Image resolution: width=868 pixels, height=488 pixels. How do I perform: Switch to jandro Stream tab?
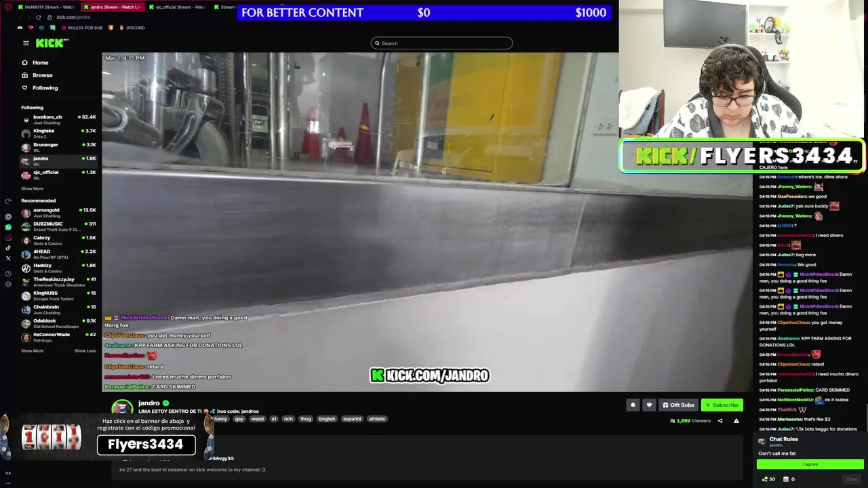(112, 7)
